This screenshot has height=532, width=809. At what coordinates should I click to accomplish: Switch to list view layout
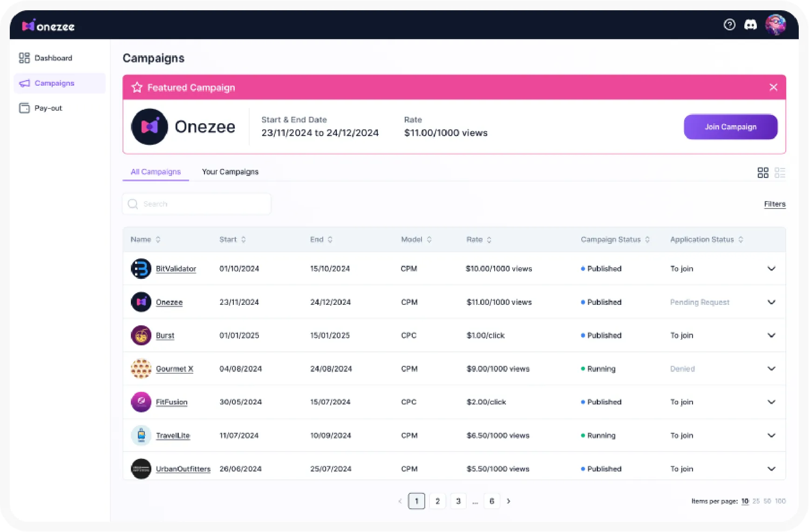pyautogui.click(x=780, y=173)
